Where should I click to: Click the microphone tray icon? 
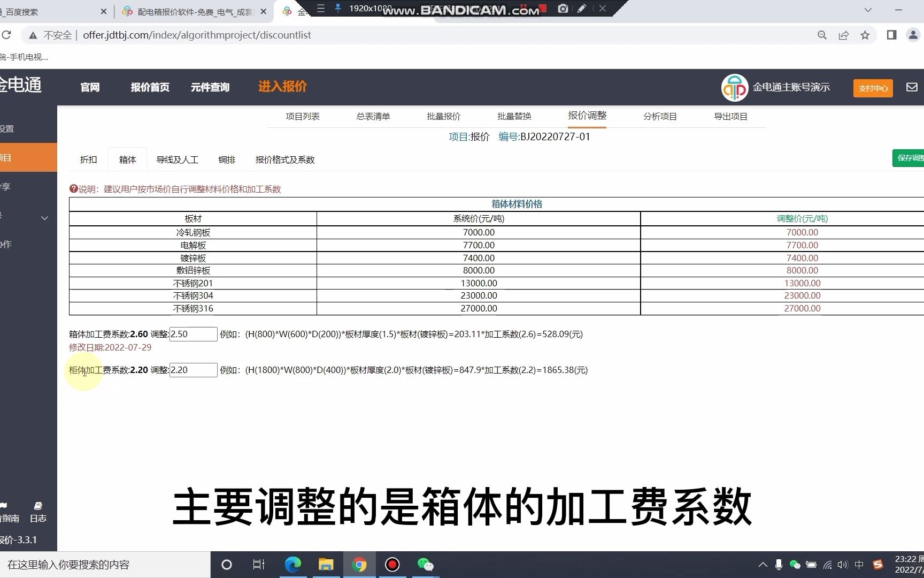click(x=779, y=565)
